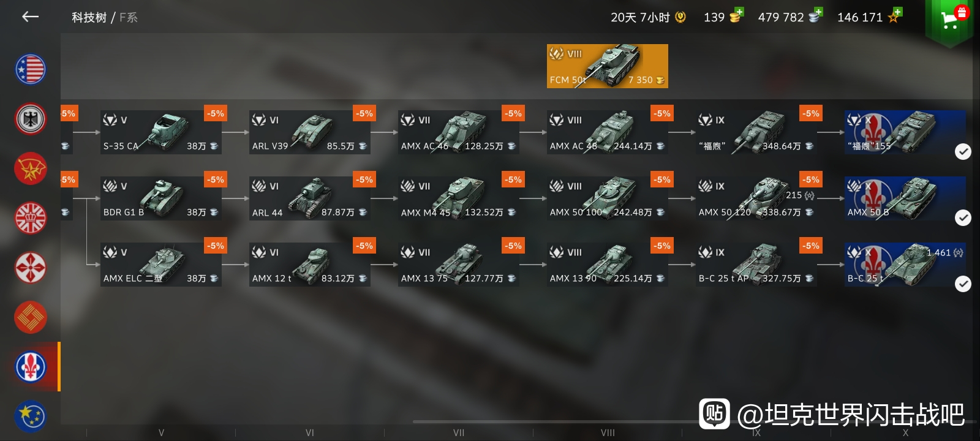Screen dimensions: 980x441
Task: Select the Japan nation emblem icon
Action: tap(30, 268)
